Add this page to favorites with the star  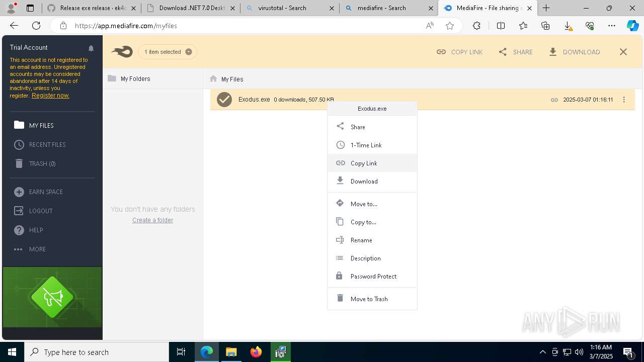pos(450,26)
